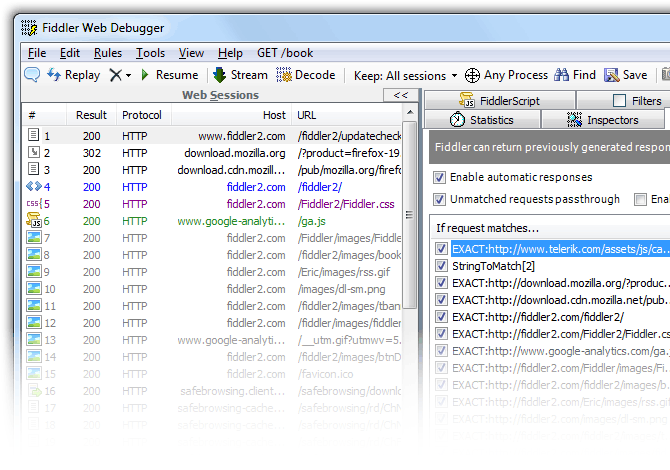Image resolution: width=670 pixels, height=470 pixels.
Task: Sort sessions by # column header
Action: pyautogui.click(x=44, y=115)
